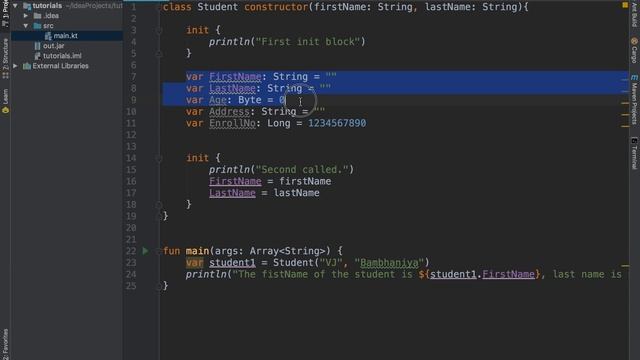Collapse the src folder
Viewport: 640px width, 360px height.
(26, 26)
